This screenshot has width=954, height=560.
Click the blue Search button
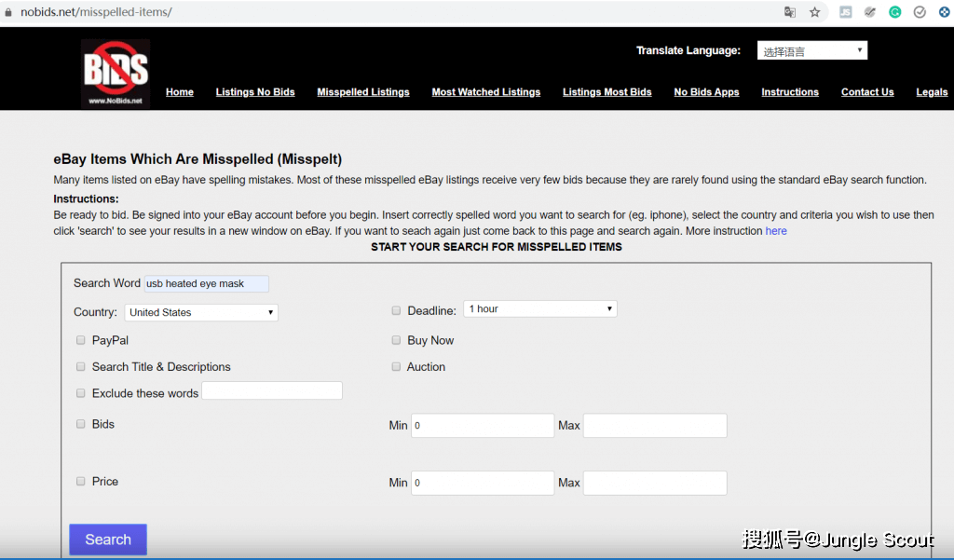108,540
